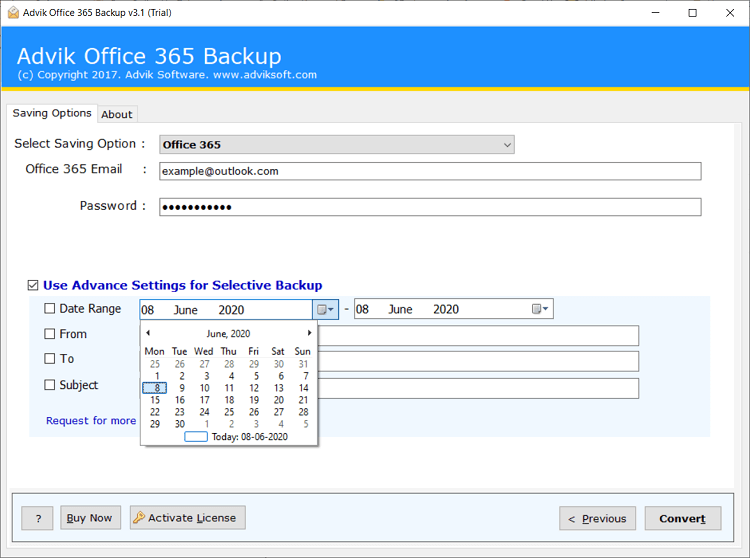This screenshot has width=750, height=558.
Task: Click the From filter text field
Action: [x=478, y=336]
